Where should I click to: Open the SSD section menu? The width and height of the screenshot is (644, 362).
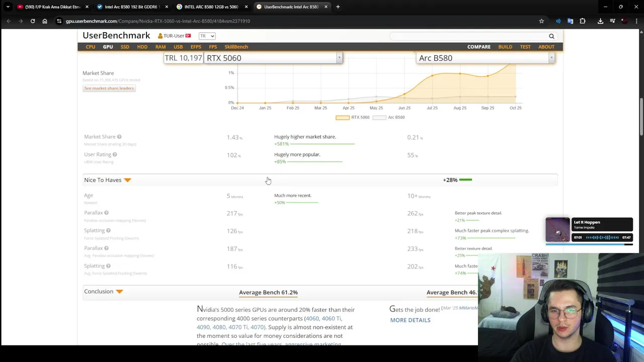pyautogui.click(x=125, y=47)
